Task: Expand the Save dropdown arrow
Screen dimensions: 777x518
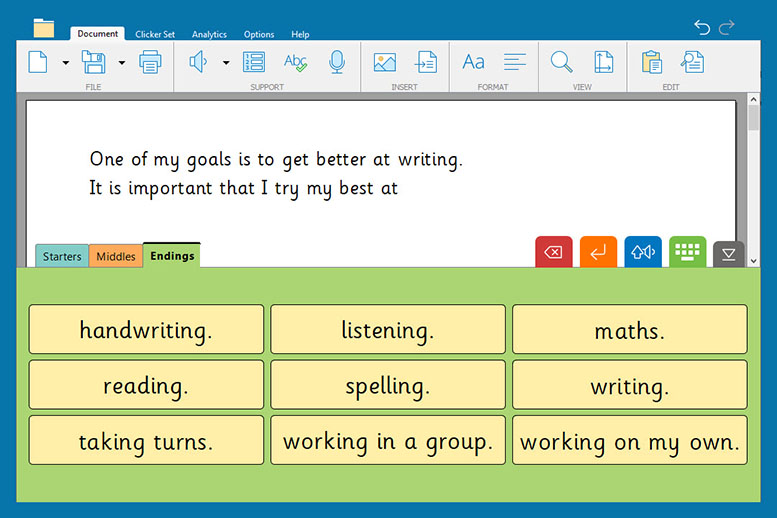Action: [x=122, y=63]
